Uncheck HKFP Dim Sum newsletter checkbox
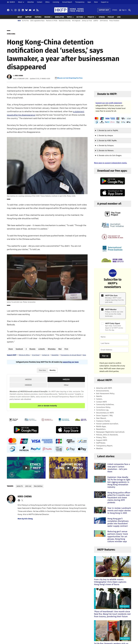Viewport: 138px width, 644px height. click(102, 295)
